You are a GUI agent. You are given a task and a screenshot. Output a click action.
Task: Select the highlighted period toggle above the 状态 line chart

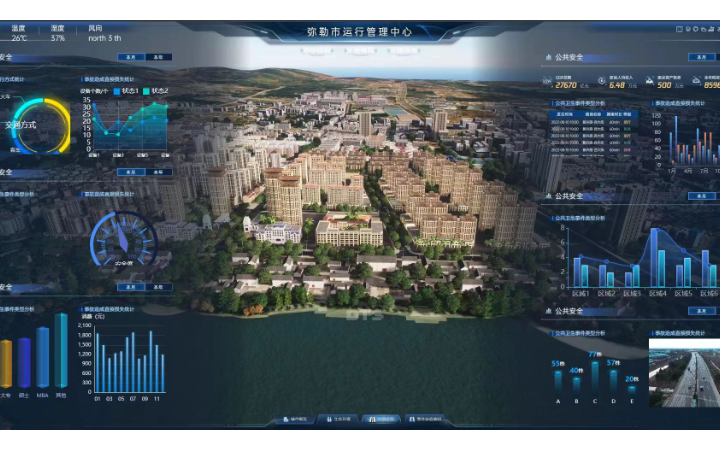[131, 57]
